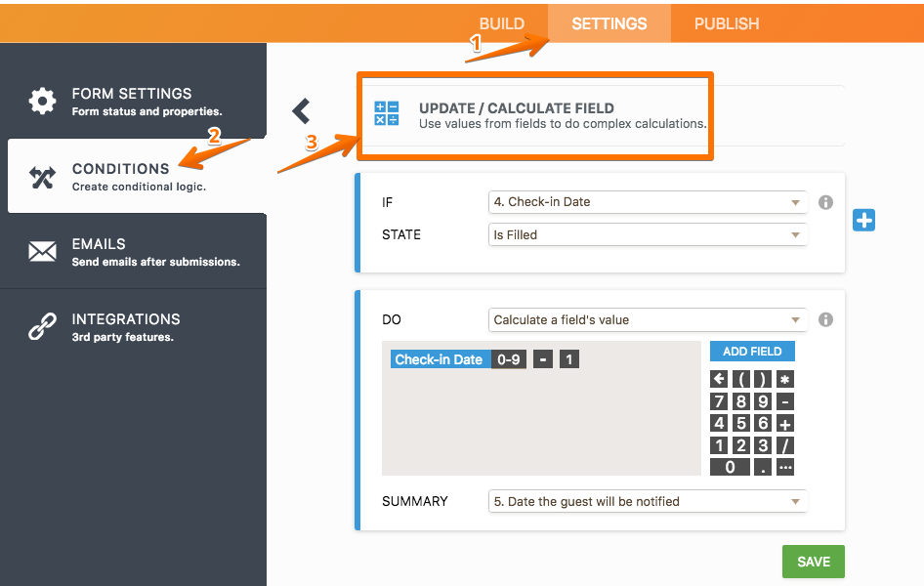
Task: Open more functions with ellipsis key
Action: 785,467
